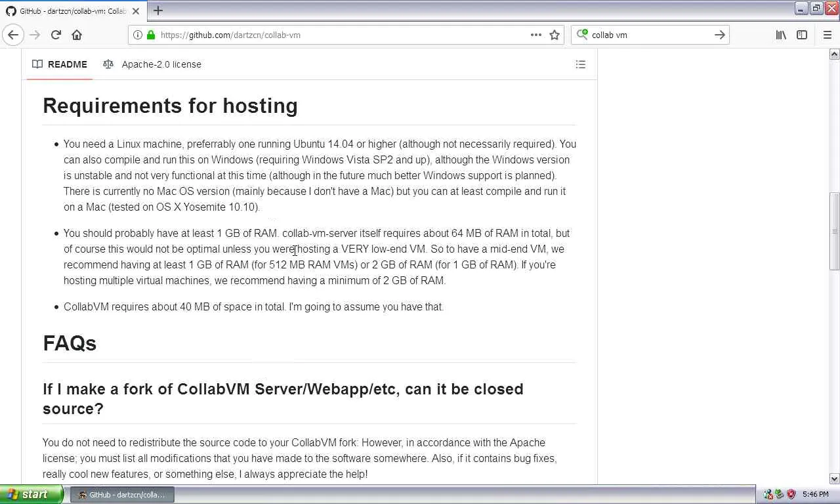
Task: Activate the GitHub taskbar window button
Action: point(123,494)
